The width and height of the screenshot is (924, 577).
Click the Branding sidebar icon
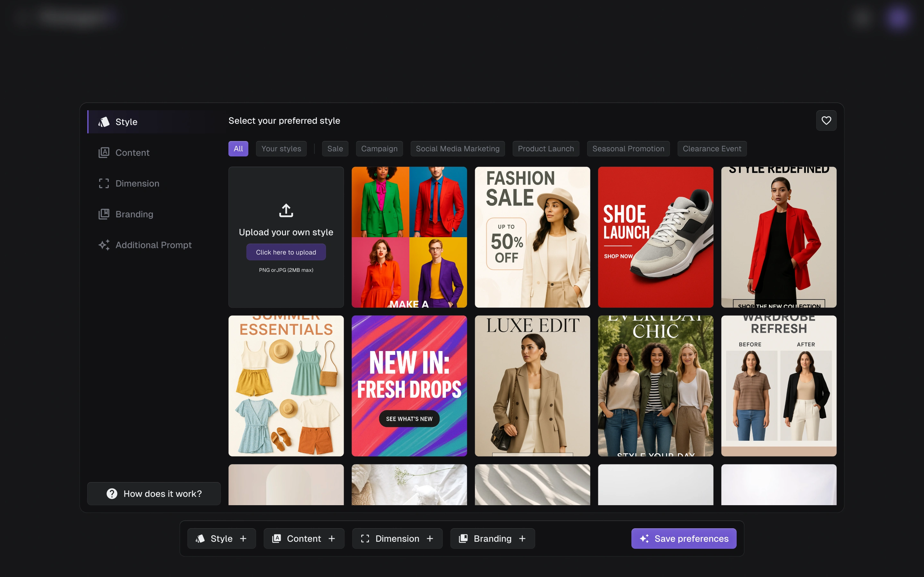pyautogui.click(x=104, y=214)
